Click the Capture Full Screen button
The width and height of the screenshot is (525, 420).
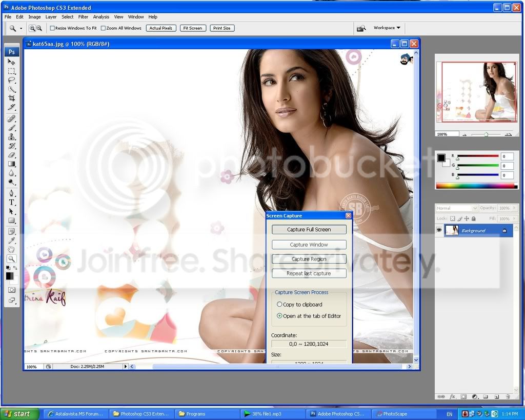pos(309,229)
